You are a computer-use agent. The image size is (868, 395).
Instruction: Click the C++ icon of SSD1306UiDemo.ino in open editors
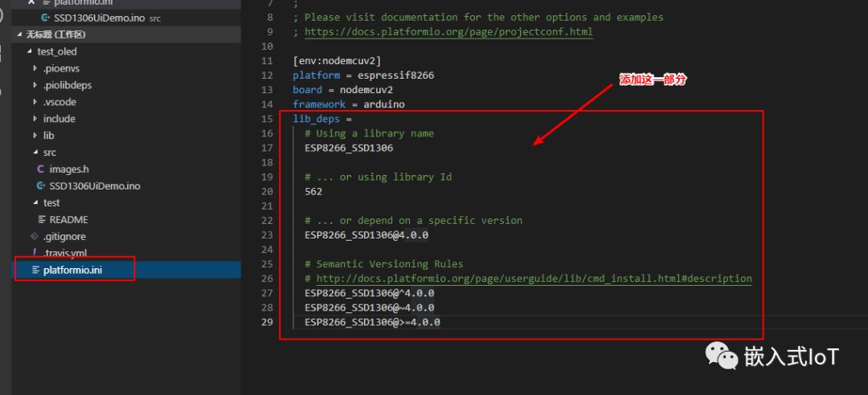[45, 17]
